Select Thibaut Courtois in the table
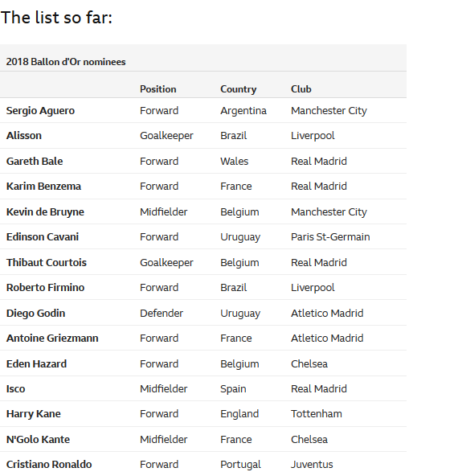Screen dimensions: 458x476 [x=47, y=263]
